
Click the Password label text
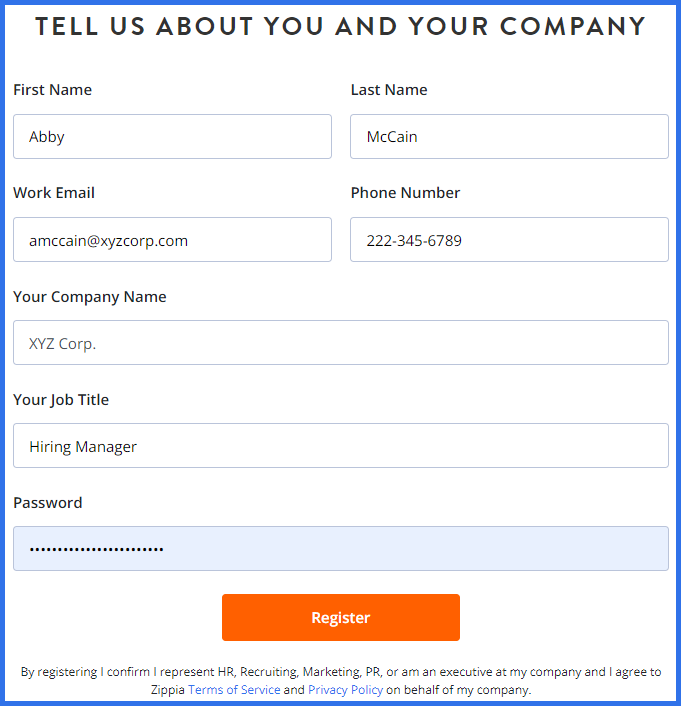(48, 503)
